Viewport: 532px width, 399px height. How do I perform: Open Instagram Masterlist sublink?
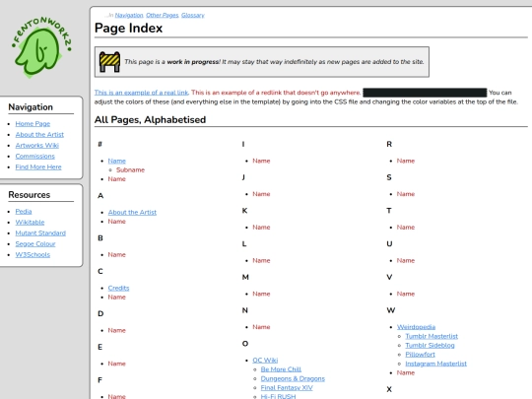pos(436,364)
